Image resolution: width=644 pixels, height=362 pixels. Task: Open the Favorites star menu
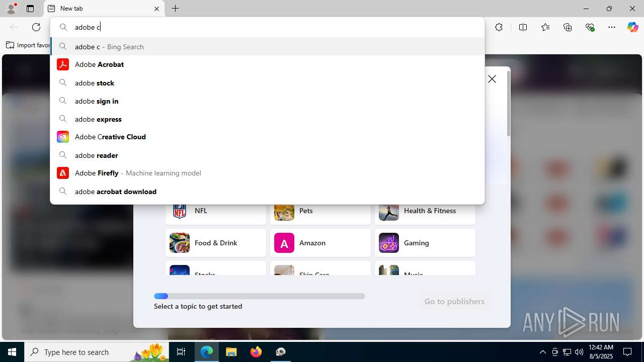545,27
